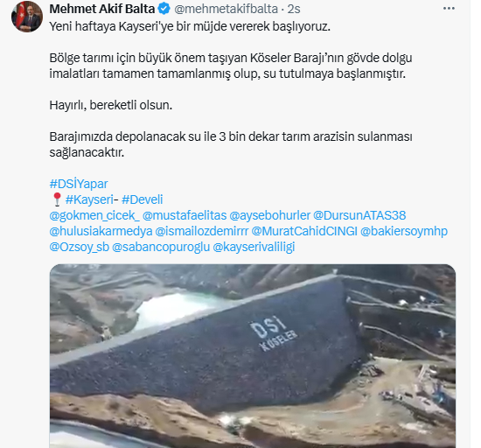Click the Mehmet Akif Balta display name
Screen dimensions: 481x448
tap(102, 9)
